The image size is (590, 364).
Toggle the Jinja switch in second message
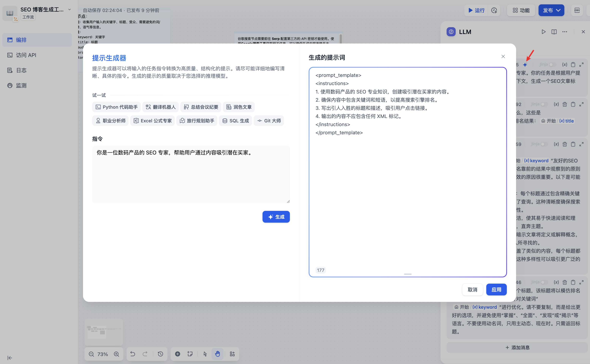(x=544, y=104)
